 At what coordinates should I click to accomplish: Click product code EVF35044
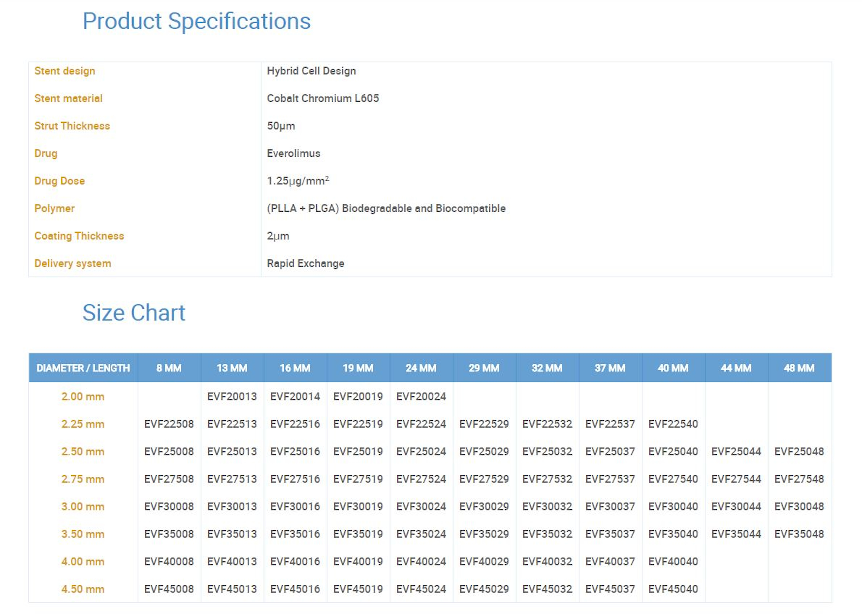click(x=736, y=534)
